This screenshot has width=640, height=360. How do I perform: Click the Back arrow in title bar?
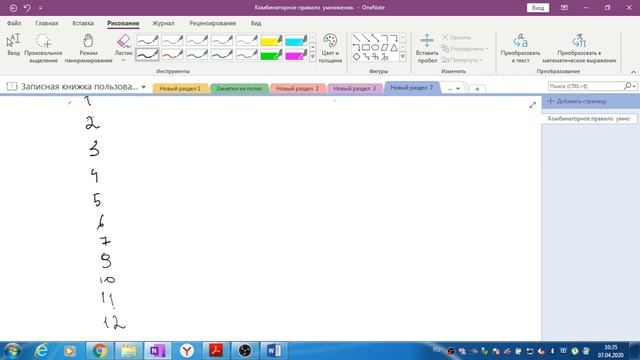13,8
